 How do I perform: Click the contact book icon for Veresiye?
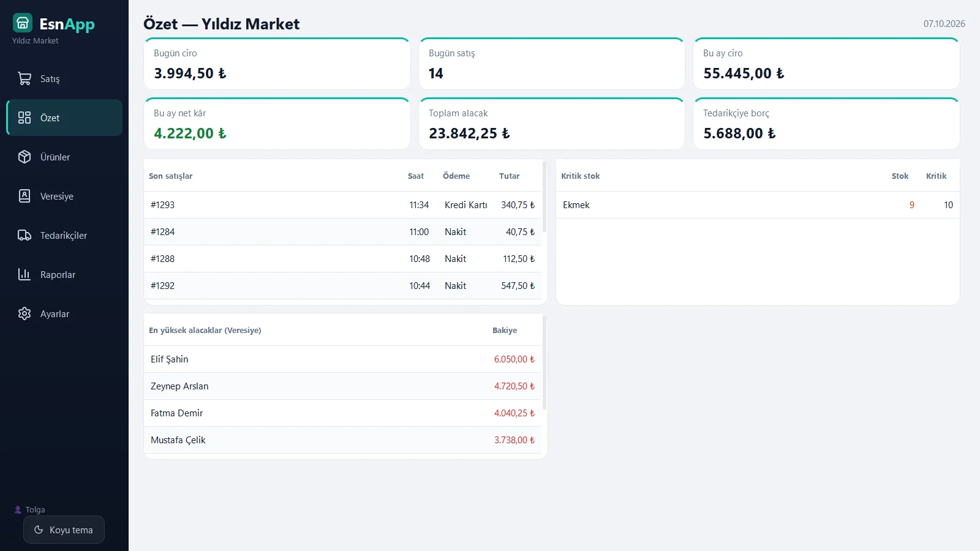[24, 196]
